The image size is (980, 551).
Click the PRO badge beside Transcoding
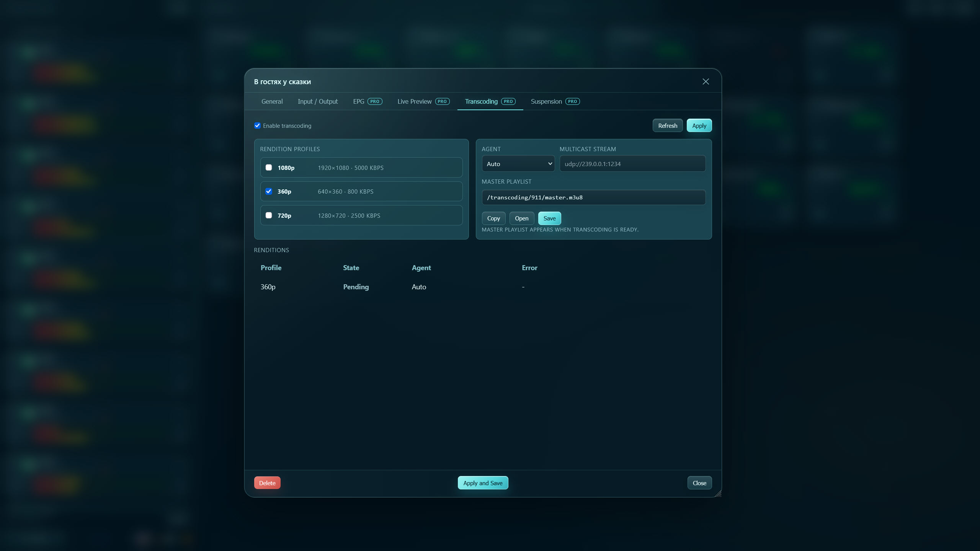pyautogui.click(x=508, y=101)
